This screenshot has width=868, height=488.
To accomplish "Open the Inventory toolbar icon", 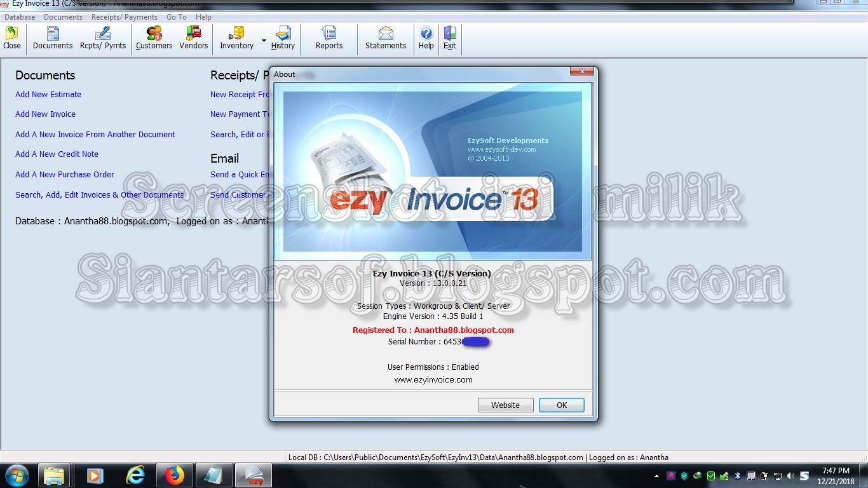I will pos(236,38).
